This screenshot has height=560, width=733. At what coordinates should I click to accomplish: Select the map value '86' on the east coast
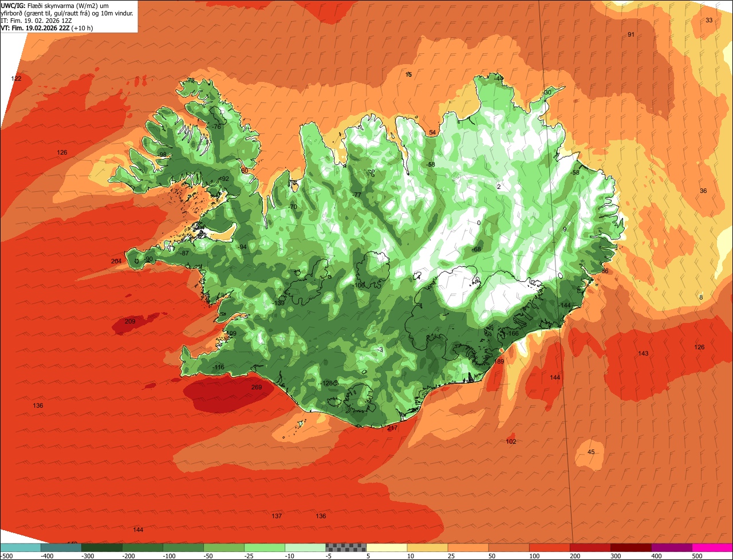[605, 271]
